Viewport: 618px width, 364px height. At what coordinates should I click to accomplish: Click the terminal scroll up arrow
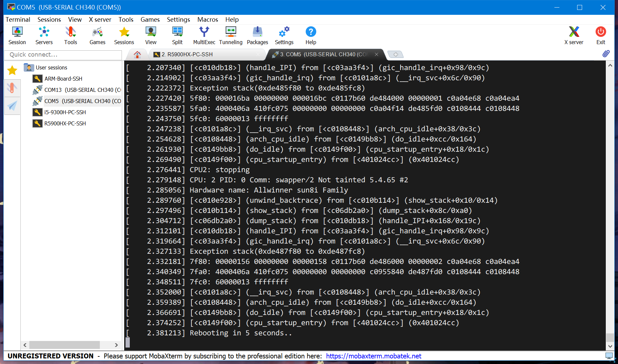coord(610,65)
